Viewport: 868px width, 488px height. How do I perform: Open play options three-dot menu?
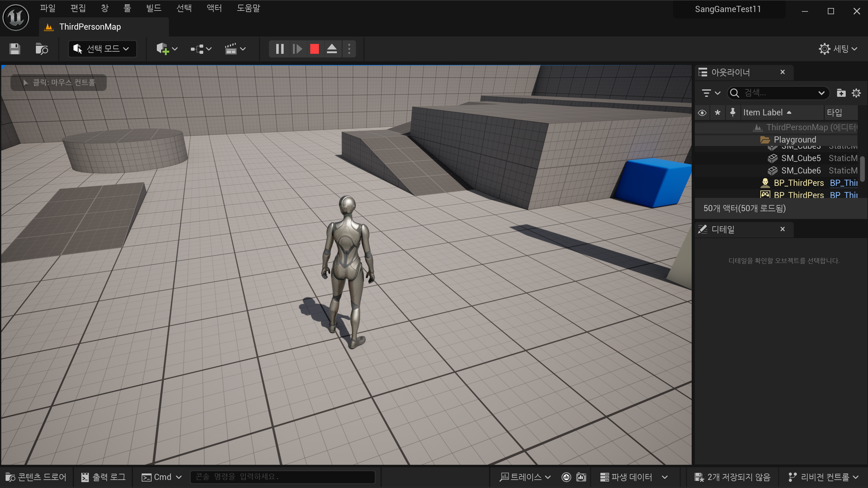[x=349, y=49]
